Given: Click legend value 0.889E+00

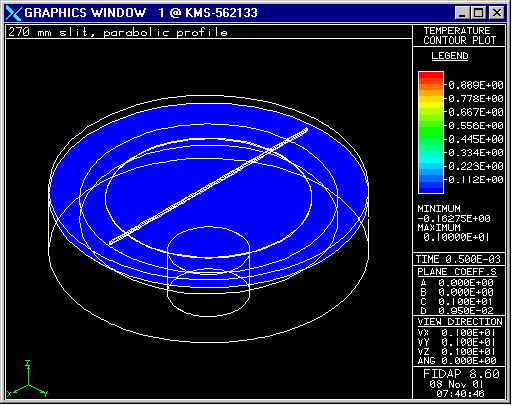Looking at the screenshot, I should [x=475, y=85].
